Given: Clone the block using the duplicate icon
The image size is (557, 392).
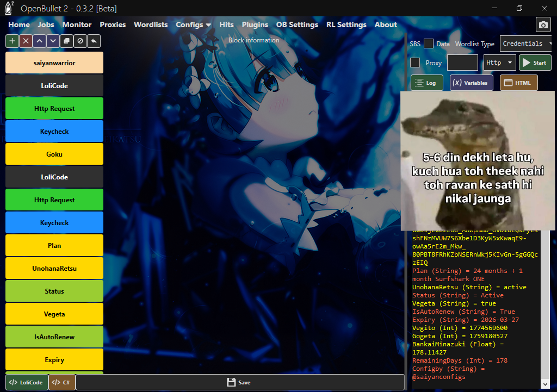Looking at the screenshot, I should [x=66, y=41].
